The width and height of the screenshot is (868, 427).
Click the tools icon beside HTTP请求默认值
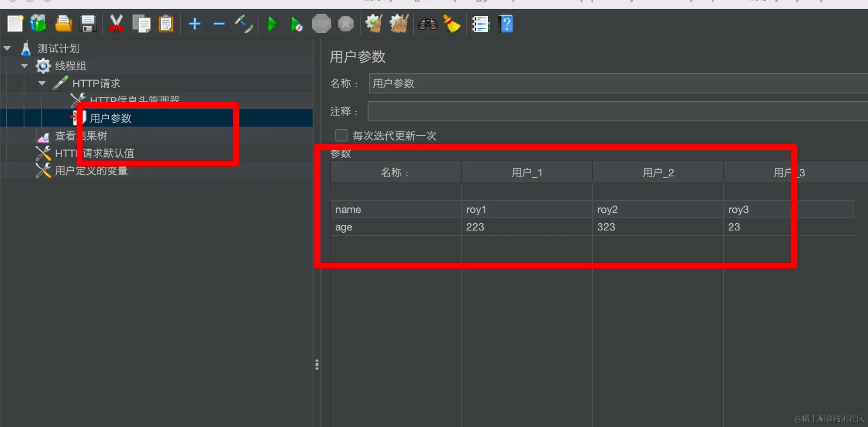[x=43, y=153]
